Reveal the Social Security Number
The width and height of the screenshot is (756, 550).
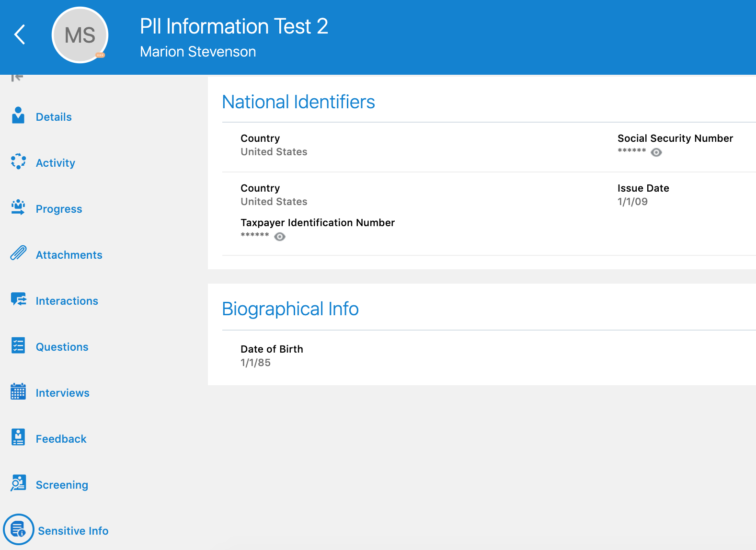(x=656, y=152)
